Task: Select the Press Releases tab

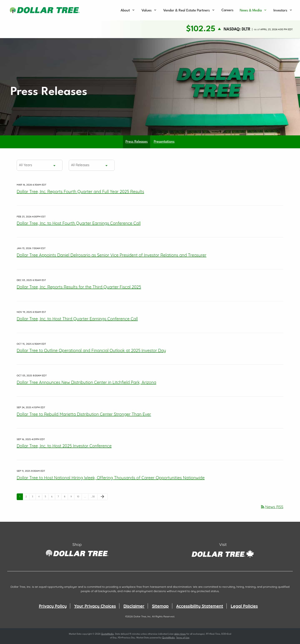Action: point(136,141)
